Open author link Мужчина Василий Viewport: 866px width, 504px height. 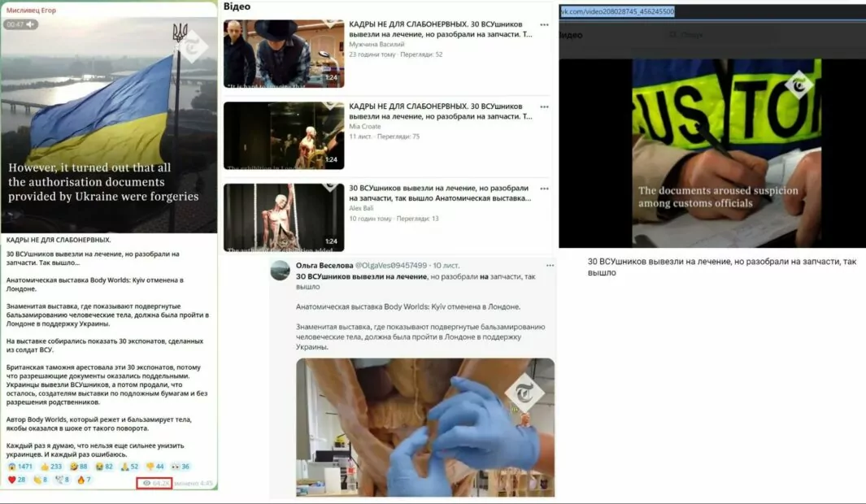click(x=376, y=44)
